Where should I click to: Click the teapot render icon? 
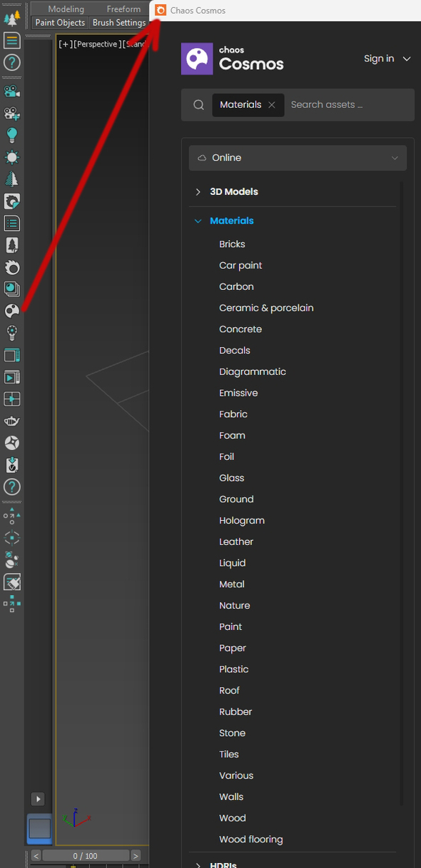click(x=12, y=421)
